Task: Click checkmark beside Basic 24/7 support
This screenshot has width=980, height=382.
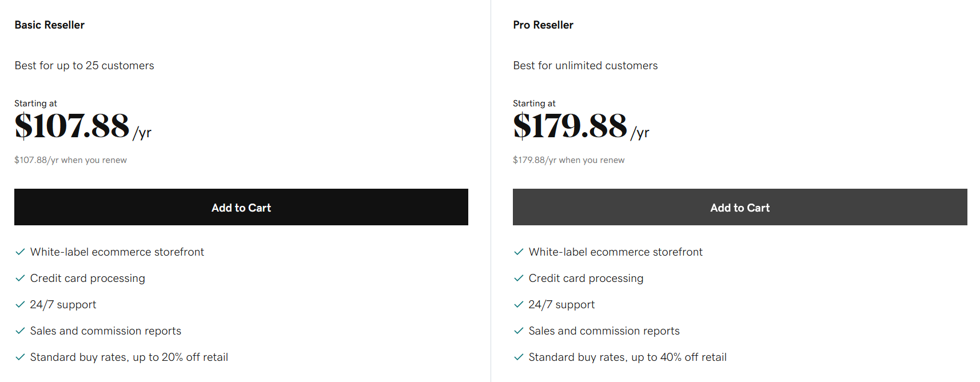Action: [x=20, y=304]
